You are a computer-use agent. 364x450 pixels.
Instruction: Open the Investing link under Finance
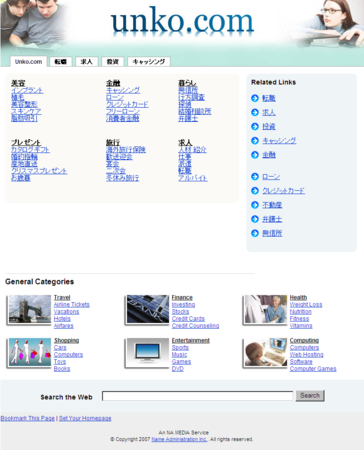pyautogui.click(x=183, y=305)
